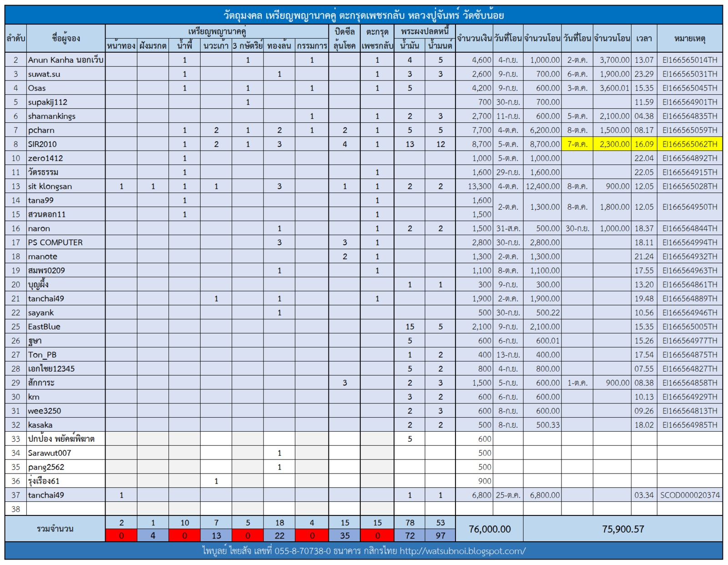Click the name cell 'Anun Kanha นอกเว็บ'
This screenshot has width=728, height=565.
66,60
